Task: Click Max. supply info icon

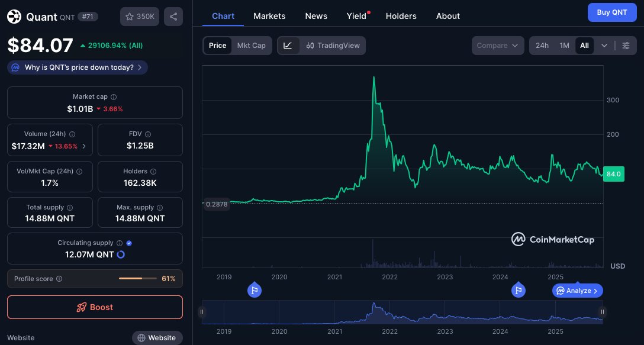Action: pyautogui.click(x=160, y=208)
